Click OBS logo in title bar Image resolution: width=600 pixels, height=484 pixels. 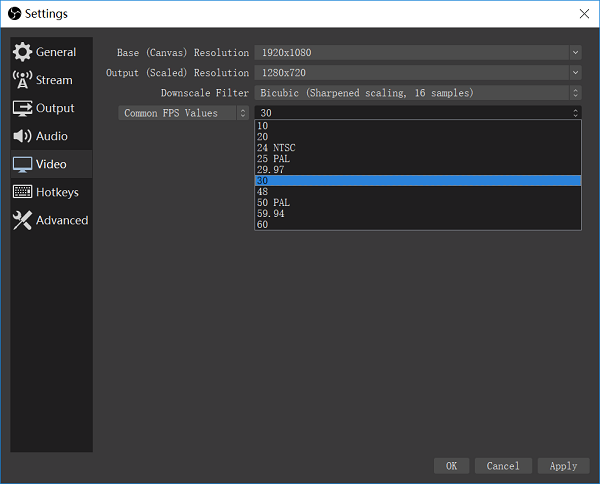(x=15, y=14)
